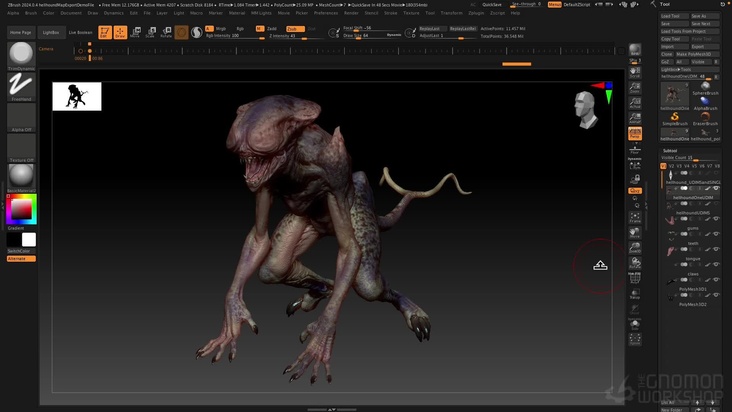Click the Actual size icon

click(635, 103)
